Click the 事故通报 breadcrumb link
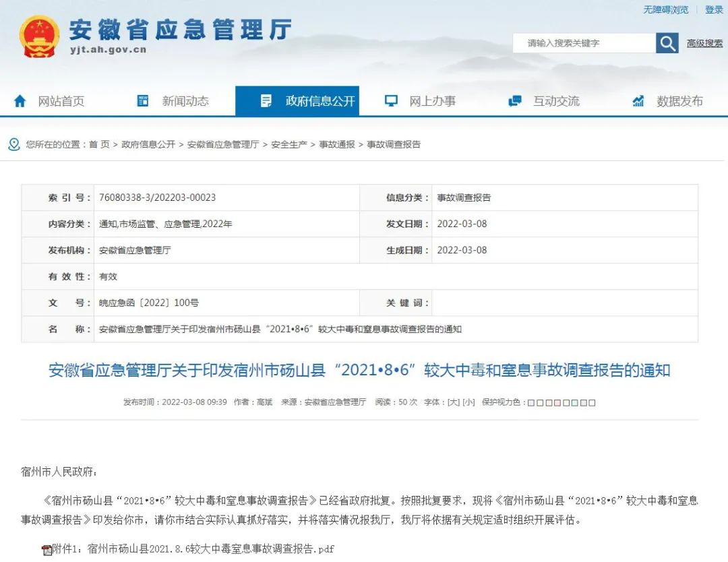The height and width of the screenshot is (562, 728). [337, 144]
